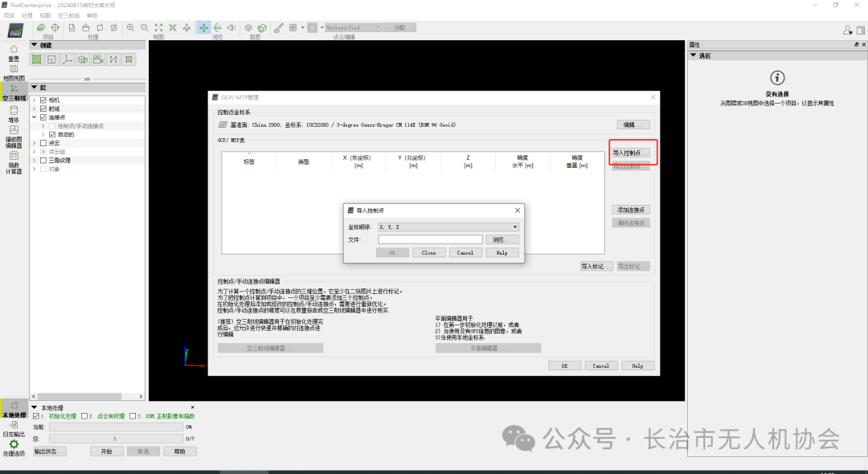Click Close in the 导入控制点 dialog
Image resolution: width=868 pixels, height=474 pixels.
point(428,253)
